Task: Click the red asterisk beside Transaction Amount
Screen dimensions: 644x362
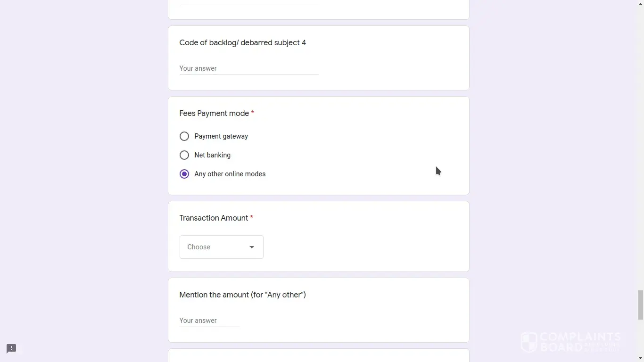Action: (252, 218)
